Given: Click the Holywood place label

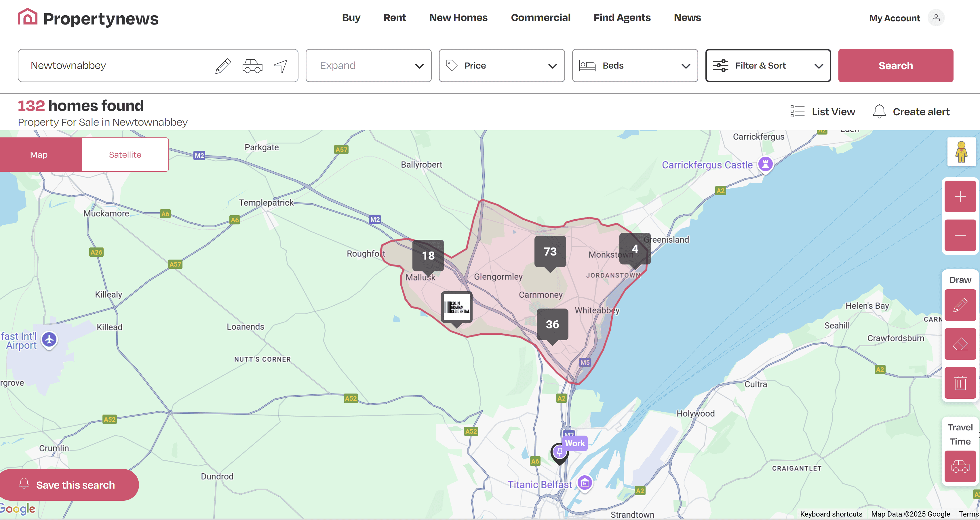Looking at the screenshot, I should click(695, 413).
